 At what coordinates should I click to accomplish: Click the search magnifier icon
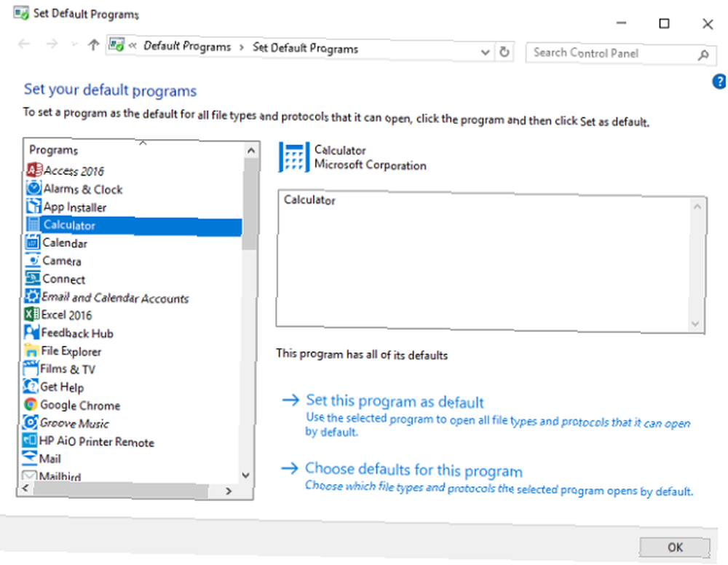click(x=703, y=55)
